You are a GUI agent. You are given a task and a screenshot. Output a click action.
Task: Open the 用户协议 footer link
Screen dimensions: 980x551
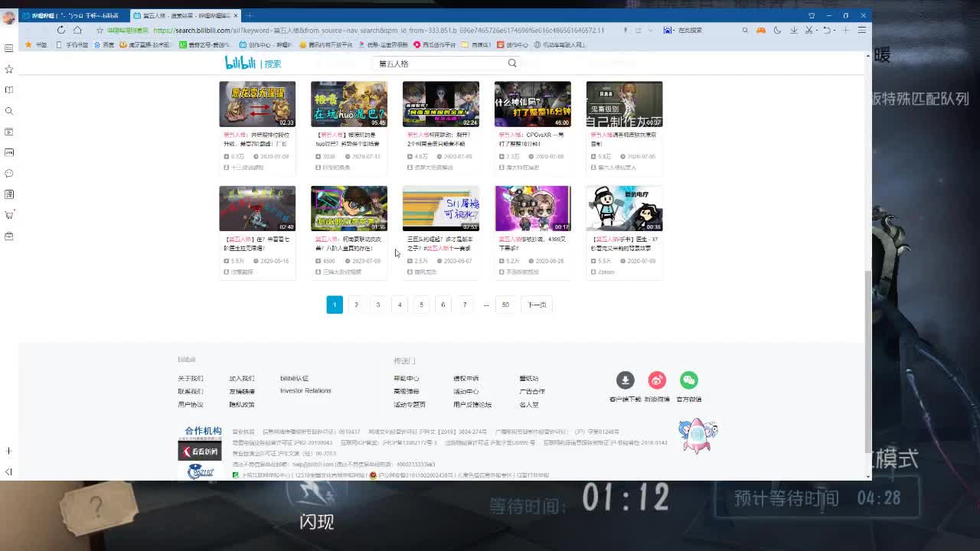point(191,405)
